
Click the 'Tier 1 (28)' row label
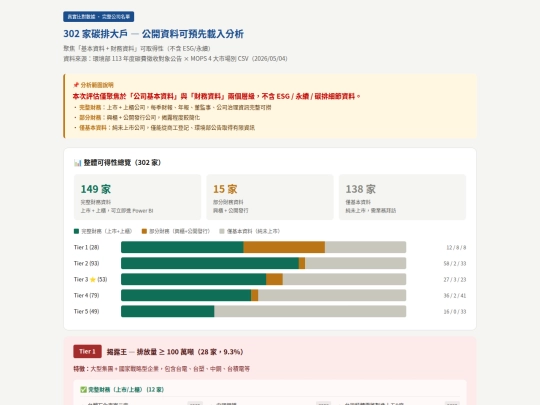[86, 247]
